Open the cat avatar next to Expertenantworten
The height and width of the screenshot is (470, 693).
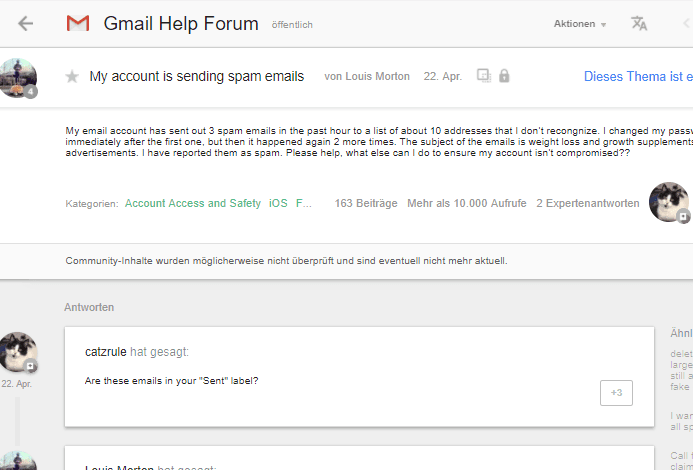click(x=669, y=202)
